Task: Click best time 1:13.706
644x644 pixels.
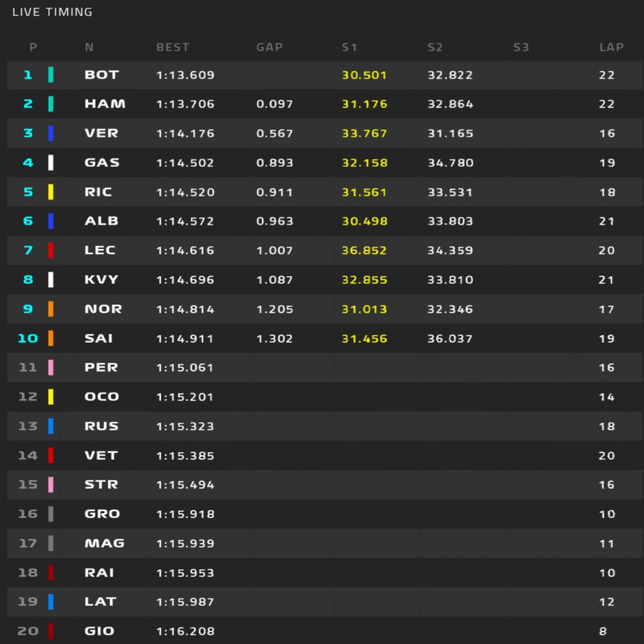Action: pyautogui.click(x=185, y=104)
